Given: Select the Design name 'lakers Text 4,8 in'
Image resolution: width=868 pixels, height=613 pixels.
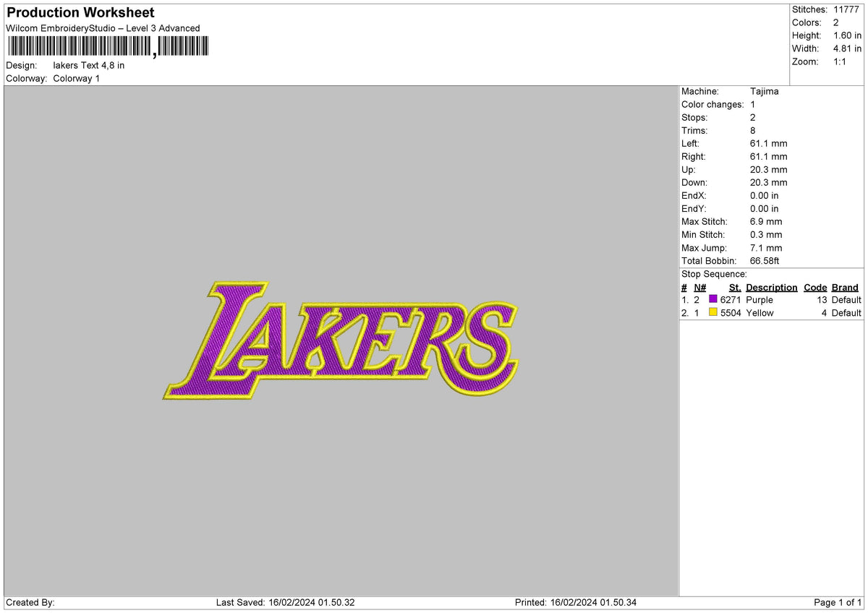Looking at the screenshot, I should tap(90, 65).
